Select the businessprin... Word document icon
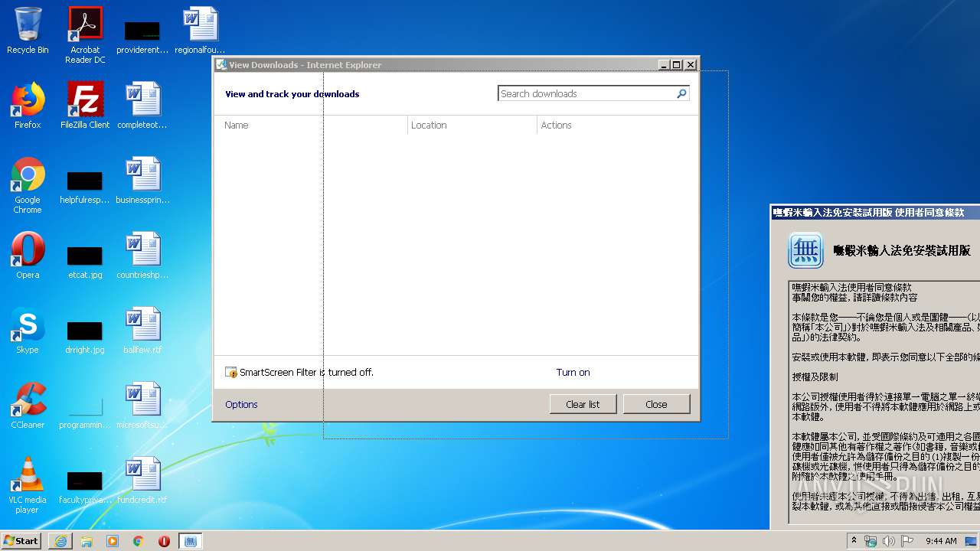Image resolution: width=980 pixels, height=551 pixels. tap(142, 181)
